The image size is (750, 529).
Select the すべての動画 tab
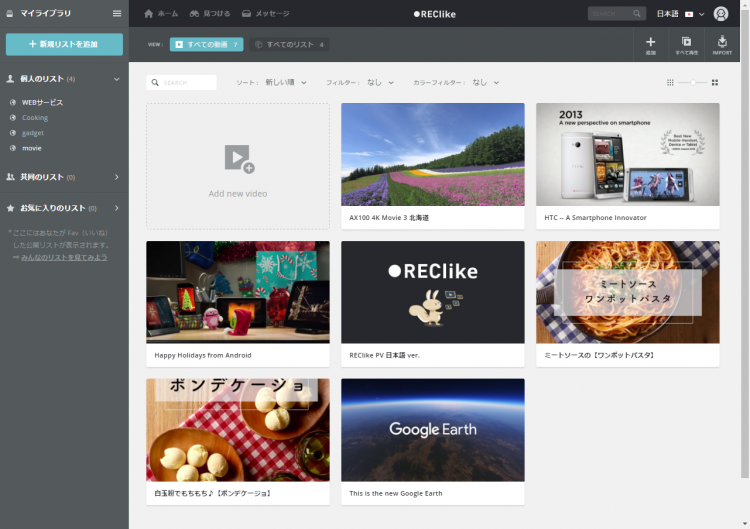[x=207, y=44]
